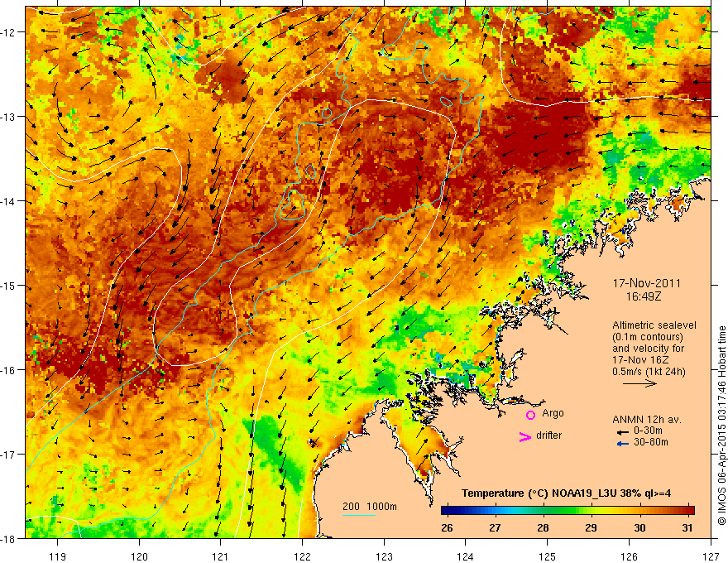The width and height of the screenshot is (728, 563).
Task: Click longitude axis label 119
Action: point(58,556)
